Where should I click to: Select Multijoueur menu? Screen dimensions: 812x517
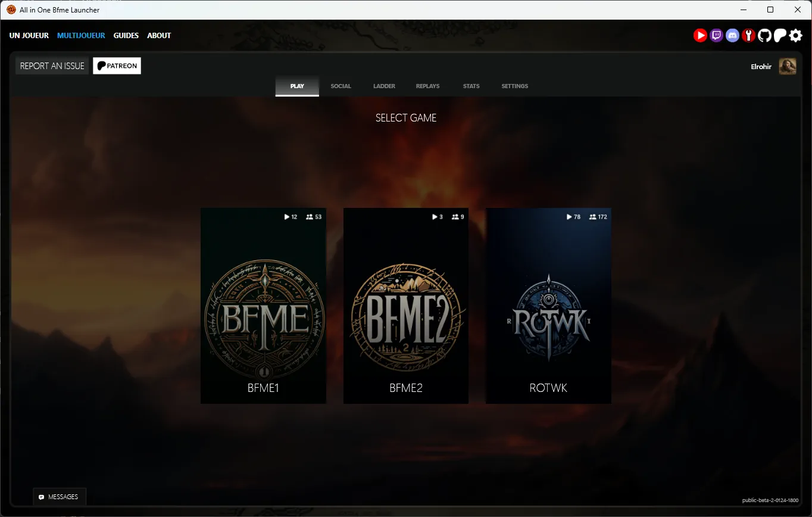click(x=81, y=36)
